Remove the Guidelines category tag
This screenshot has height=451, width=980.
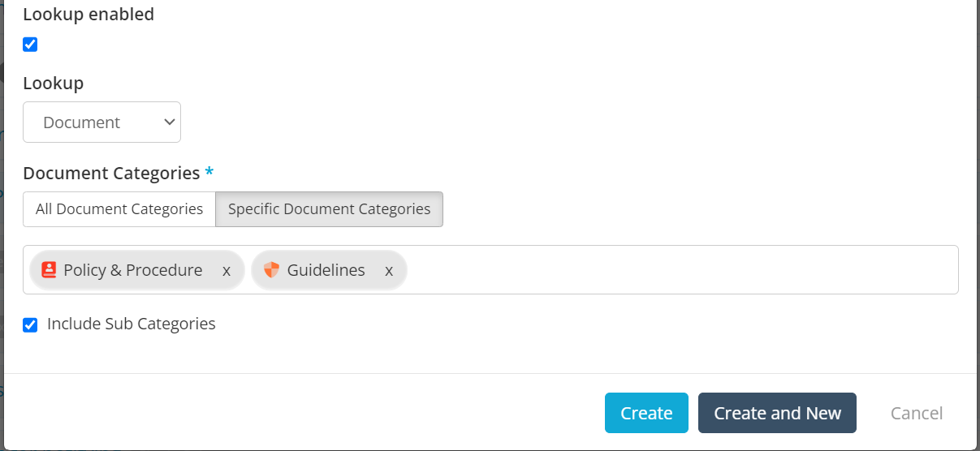pos(389,271)
